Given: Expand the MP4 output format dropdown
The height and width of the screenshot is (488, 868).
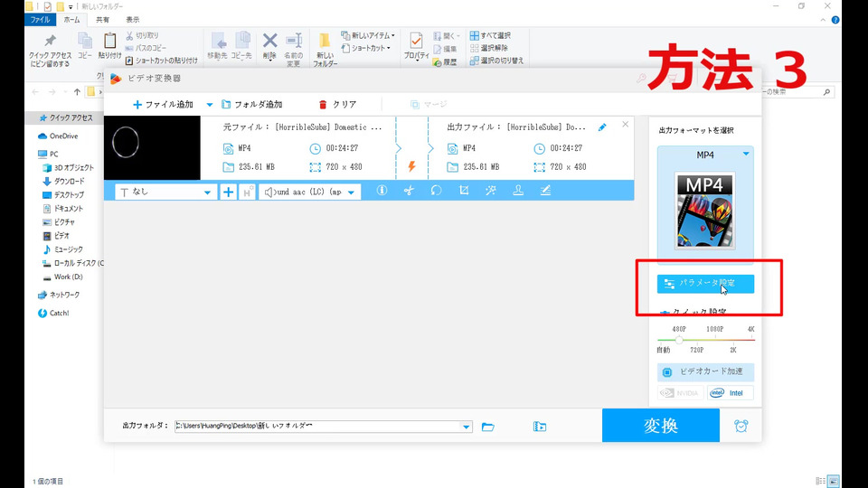Looking at the screenshot, I should [x=746, y=154].
